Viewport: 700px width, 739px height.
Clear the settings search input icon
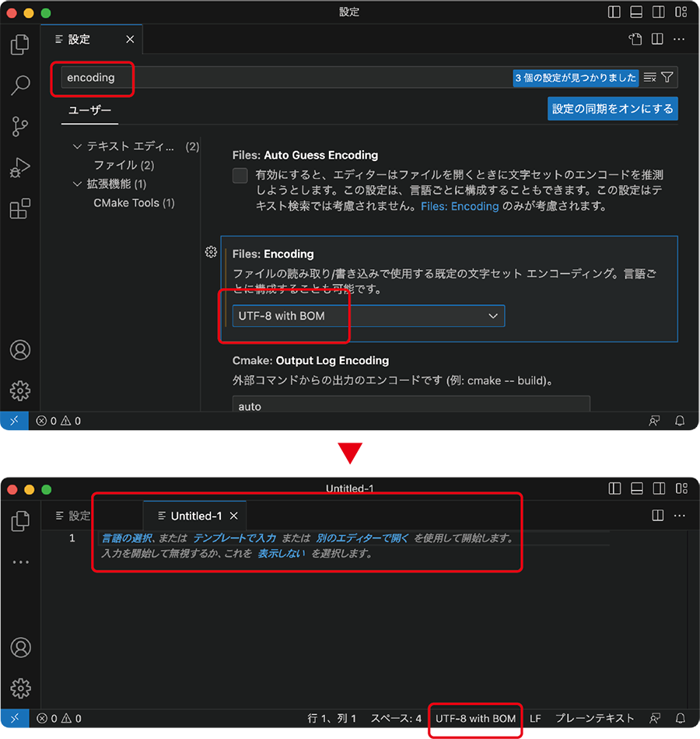[650, 77]
